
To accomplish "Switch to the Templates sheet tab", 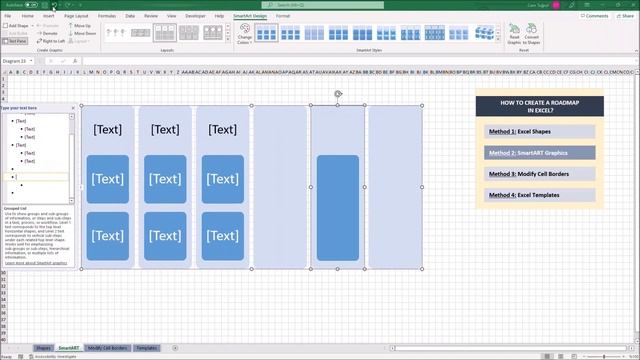I will point(147,348).
